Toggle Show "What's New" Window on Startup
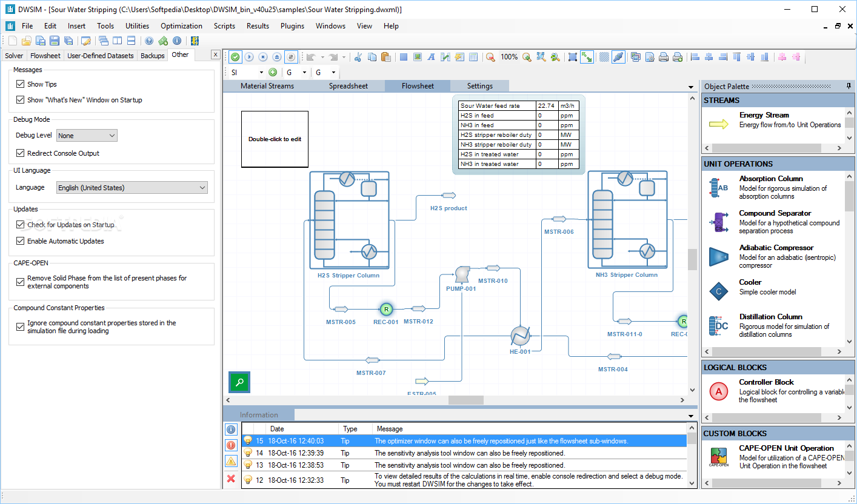This screenshot has width=857, height=504. [21, 100]
